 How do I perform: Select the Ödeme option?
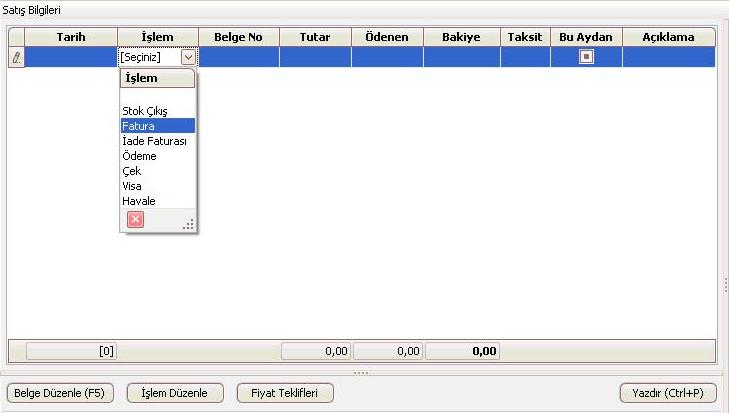[x=158, y=156]
